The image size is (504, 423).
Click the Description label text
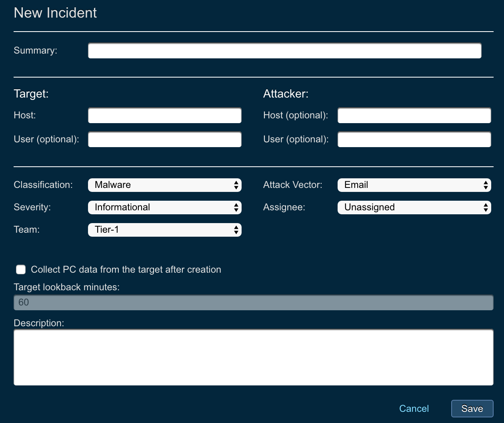pyautogui.click(x=39, y=323)
